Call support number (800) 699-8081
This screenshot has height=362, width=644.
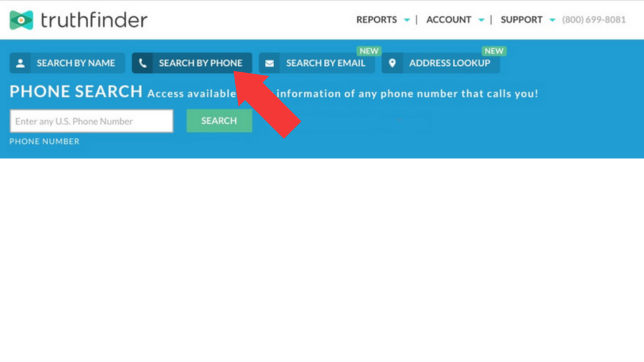594,19
